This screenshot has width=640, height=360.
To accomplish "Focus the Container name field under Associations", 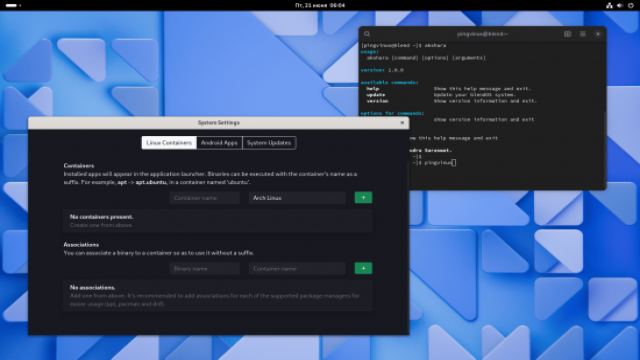I will (x=297, y=269).
